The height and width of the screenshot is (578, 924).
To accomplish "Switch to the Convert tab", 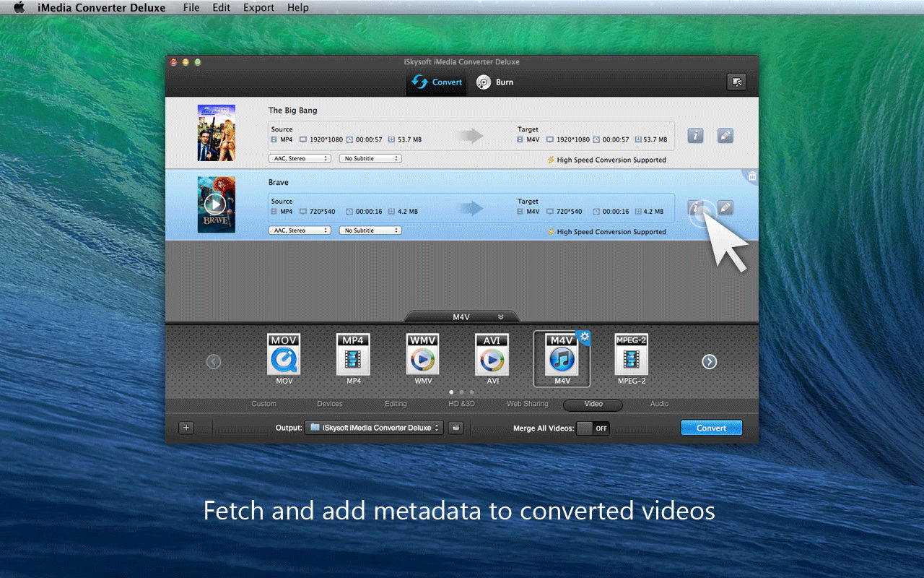I will pos(437,82).
